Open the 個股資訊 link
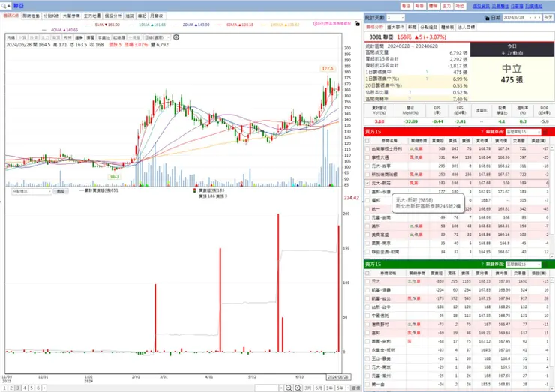555x392 pixels. [481, 6]
